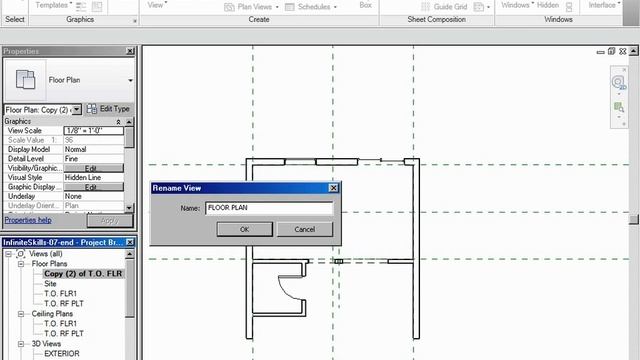Click the Detail Level value Fine

93,159
